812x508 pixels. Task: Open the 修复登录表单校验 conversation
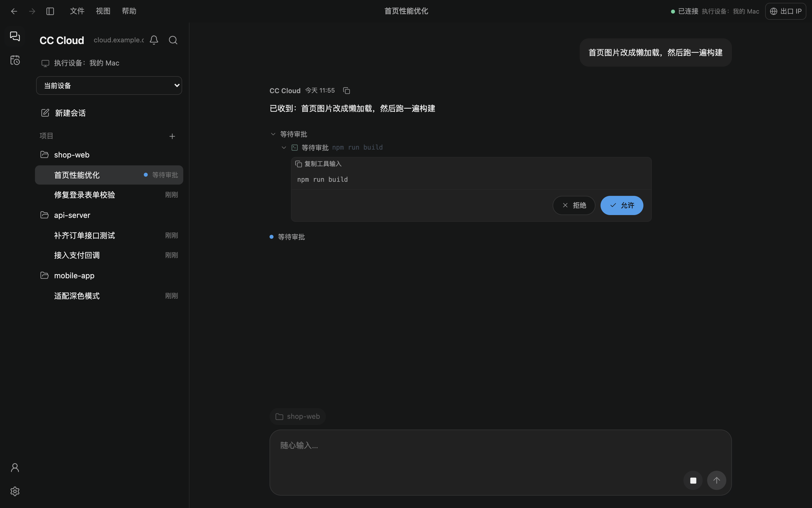pos(109,195)
